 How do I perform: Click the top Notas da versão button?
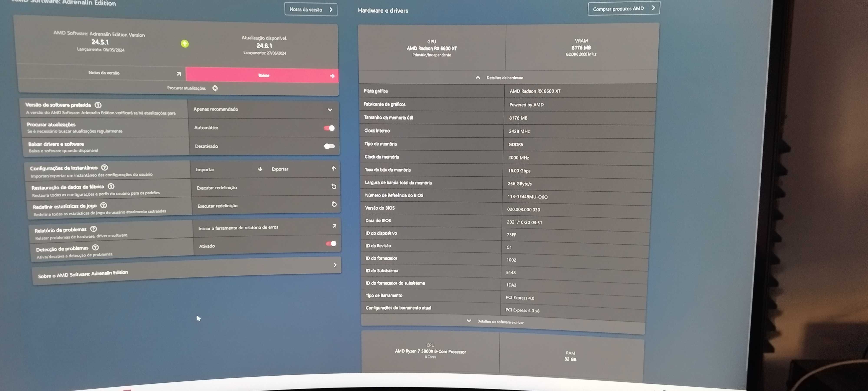[311, 9]
